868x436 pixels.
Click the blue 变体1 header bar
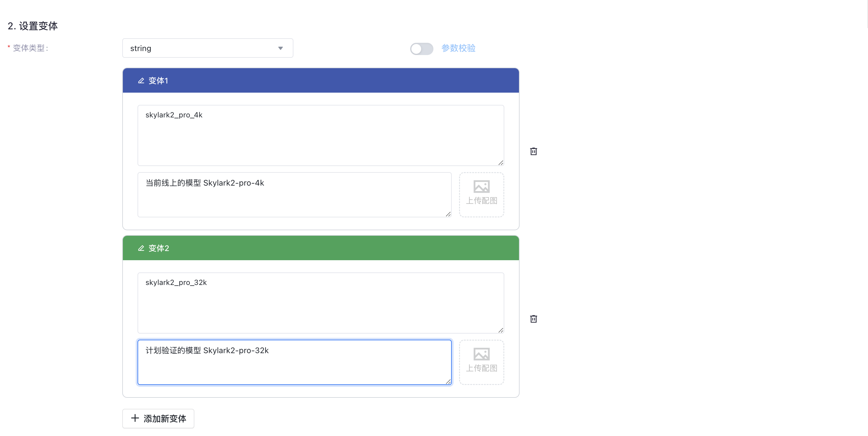(320, 81)
